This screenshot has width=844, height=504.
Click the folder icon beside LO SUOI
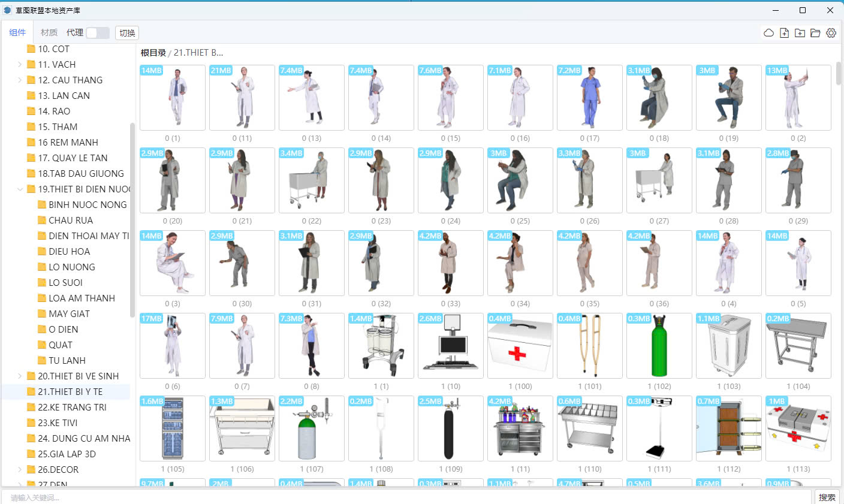point(42,283)
